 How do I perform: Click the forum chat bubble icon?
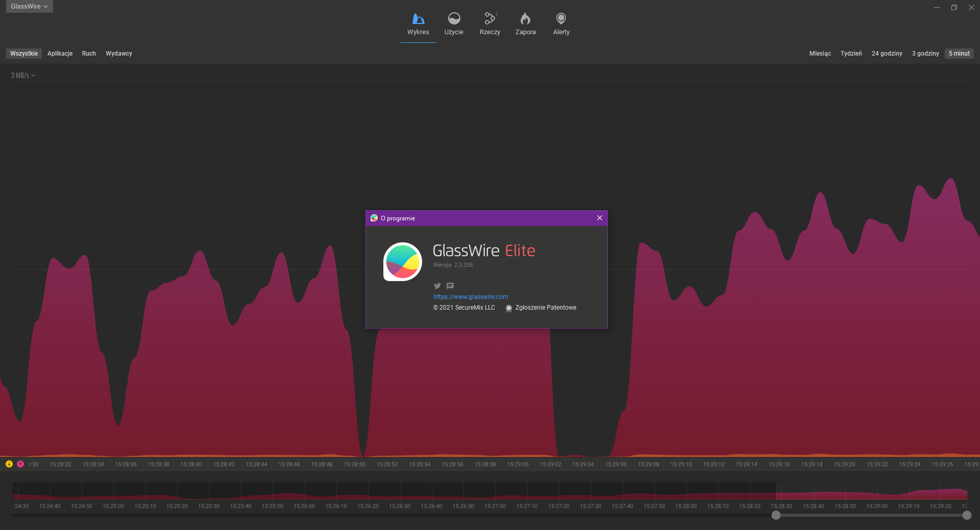click(x=450, y=286)
